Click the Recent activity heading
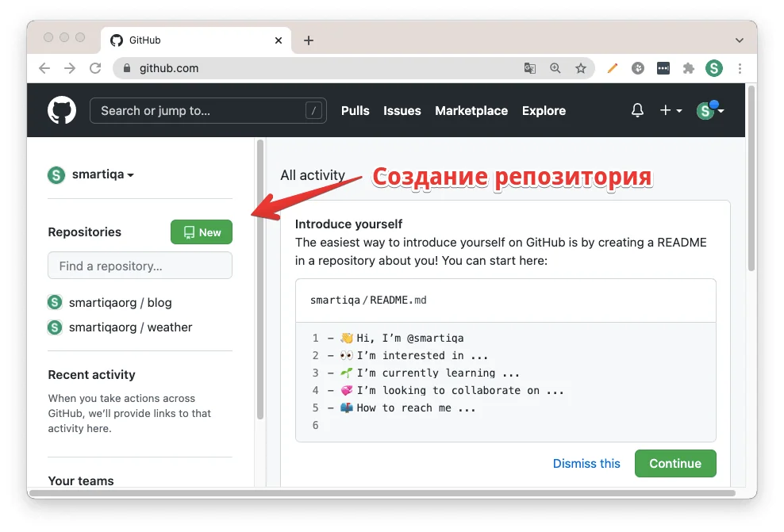Image resolution: width=784 pixels, height=532 pixels. [91, 375]
